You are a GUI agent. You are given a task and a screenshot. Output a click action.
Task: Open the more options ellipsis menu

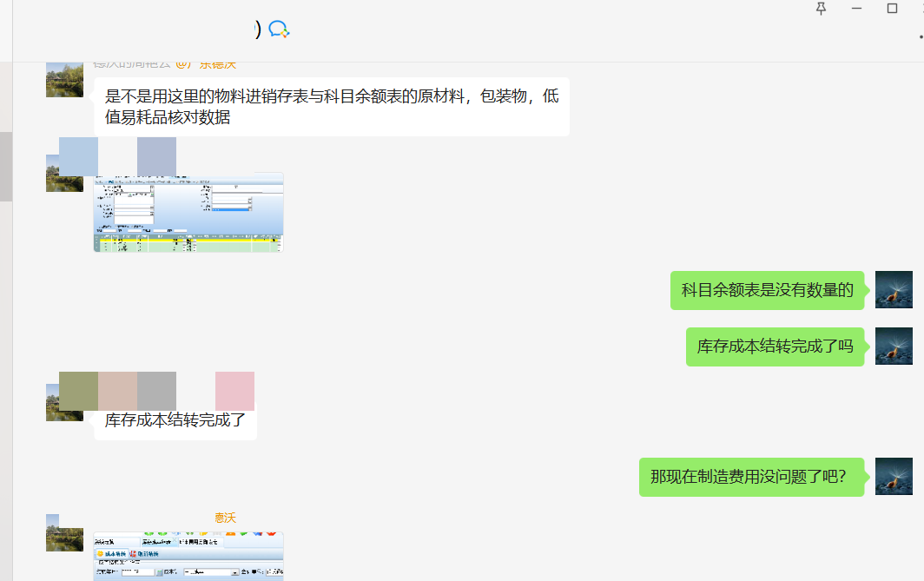920,36
